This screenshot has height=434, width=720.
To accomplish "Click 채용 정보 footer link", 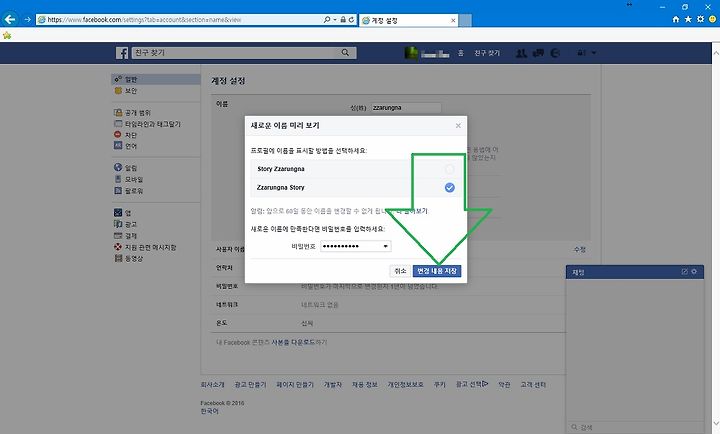I will [x=365, y=384].
